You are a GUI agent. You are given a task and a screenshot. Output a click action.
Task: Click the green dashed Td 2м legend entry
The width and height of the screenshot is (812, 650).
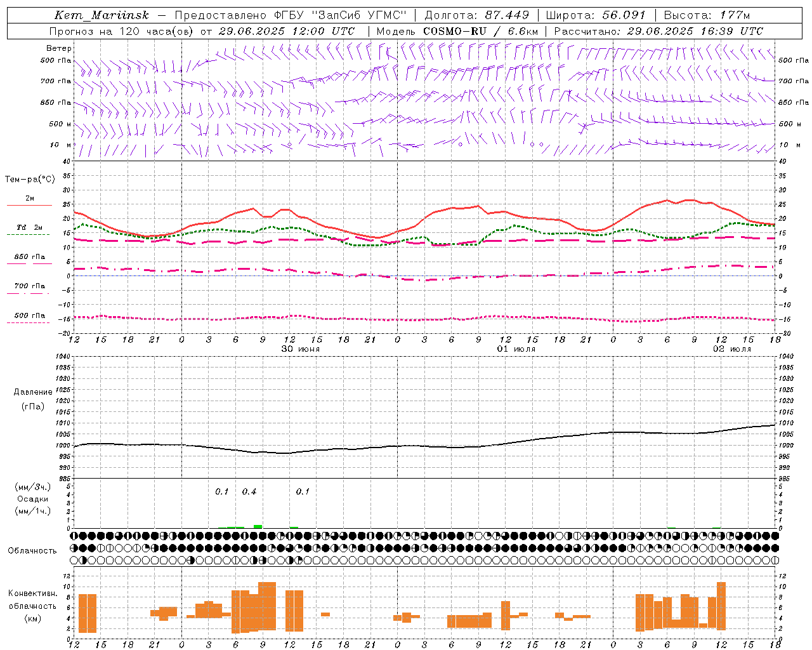point(29,230)
